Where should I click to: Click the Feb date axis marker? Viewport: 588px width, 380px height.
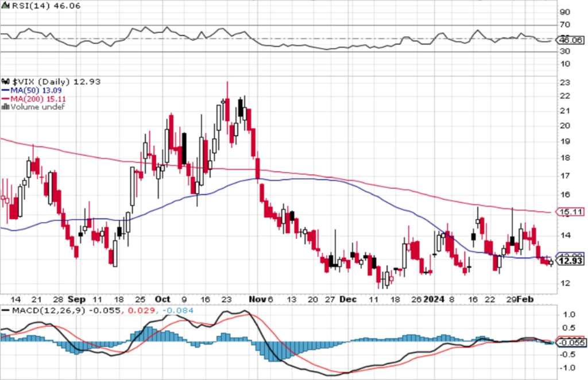(x=525, y=300)
